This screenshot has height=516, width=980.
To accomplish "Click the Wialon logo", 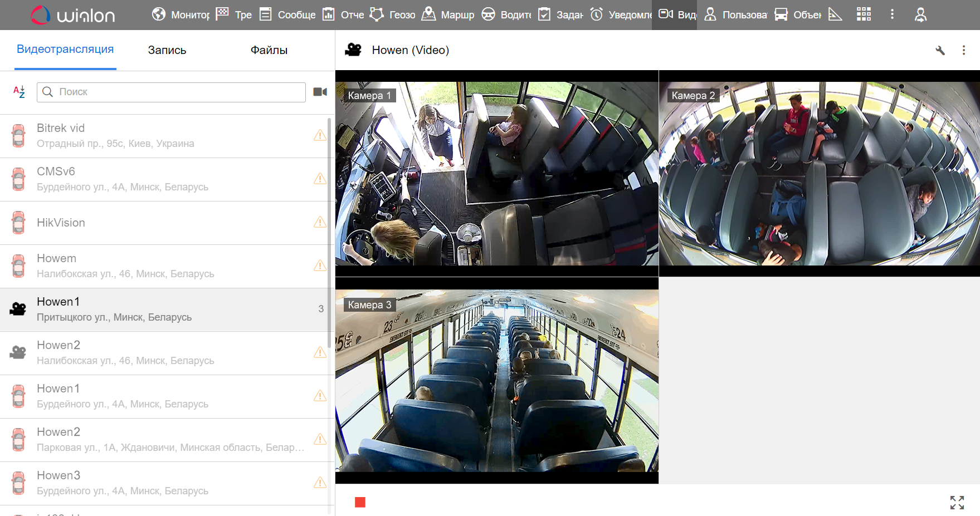I will click(x=73, y=15).
